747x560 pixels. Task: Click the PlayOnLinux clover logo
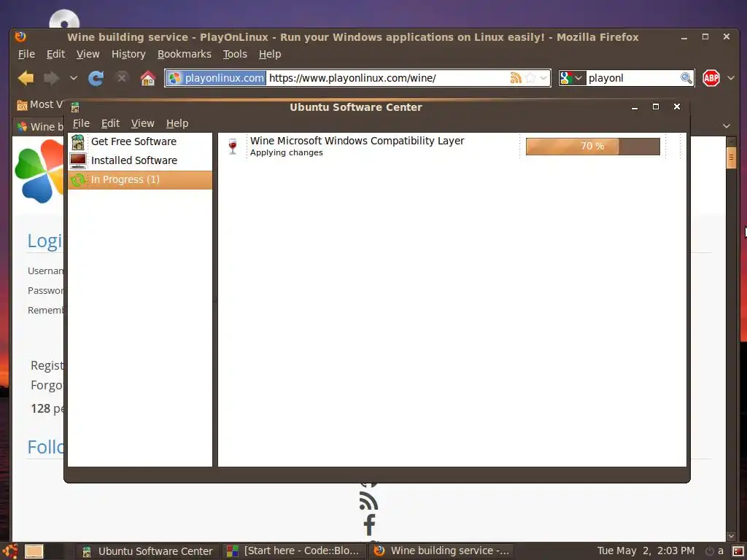click(x=39, y=172)
